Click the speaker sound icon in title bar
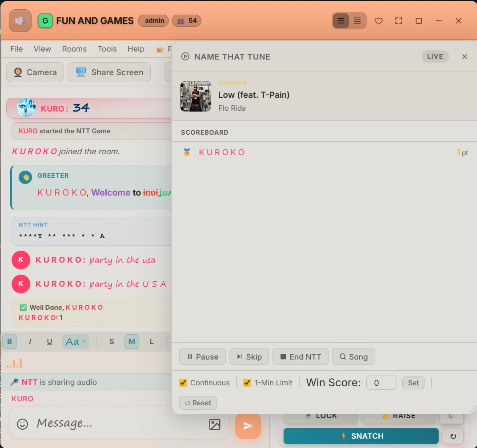 20,21
